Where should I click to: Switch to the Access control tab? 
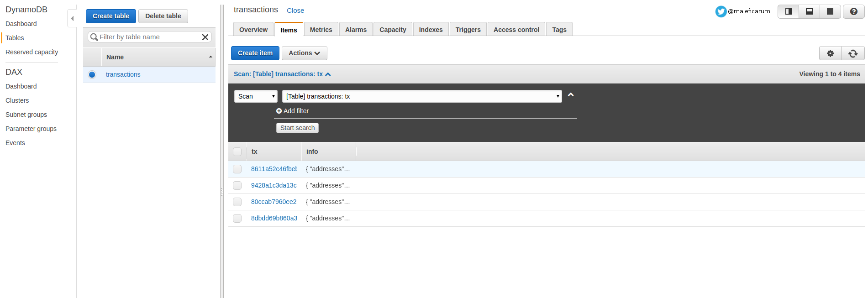tap(516, 30)
